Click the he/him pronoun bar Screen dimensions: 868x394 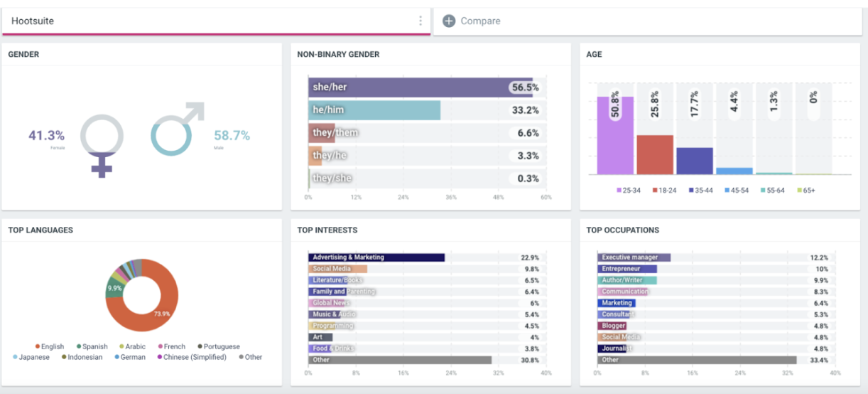374,110
